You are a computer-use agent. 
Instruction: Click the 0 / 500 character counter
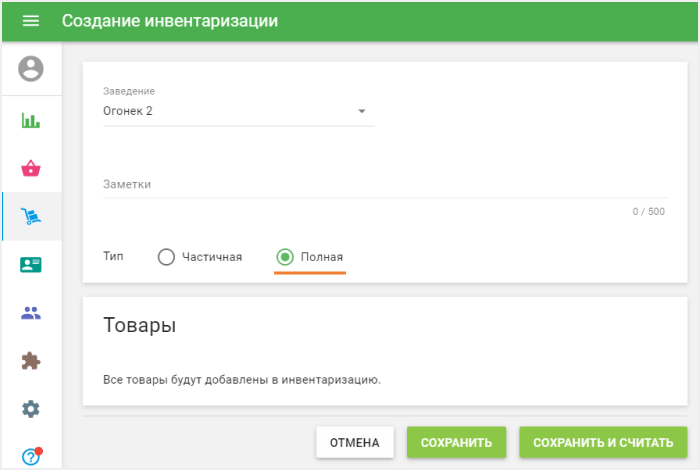click(x=648, y=212)
